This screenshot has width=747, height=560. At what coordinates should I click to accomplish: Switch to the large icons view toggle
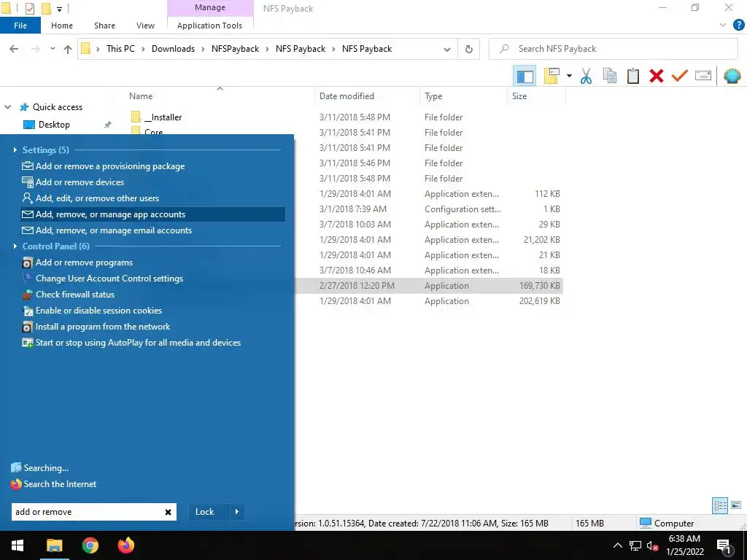click(x=736, y=505)
